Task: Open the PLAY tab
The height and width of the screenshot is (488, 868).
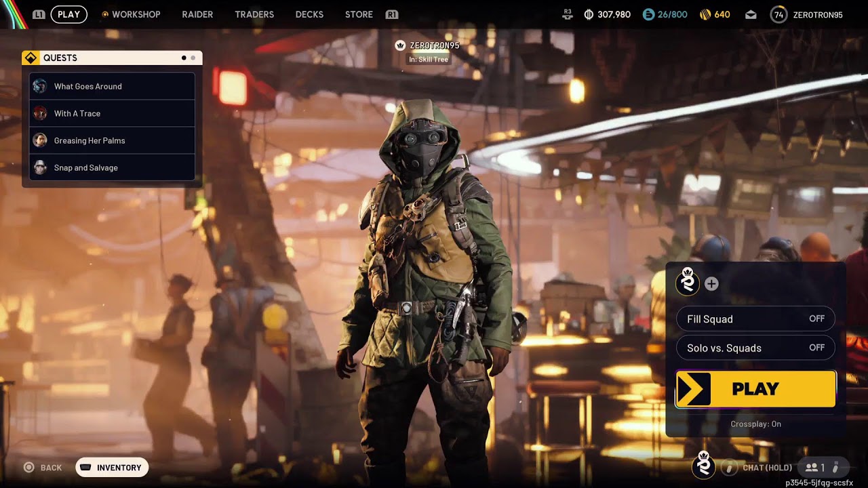Action: coord(68,14)
